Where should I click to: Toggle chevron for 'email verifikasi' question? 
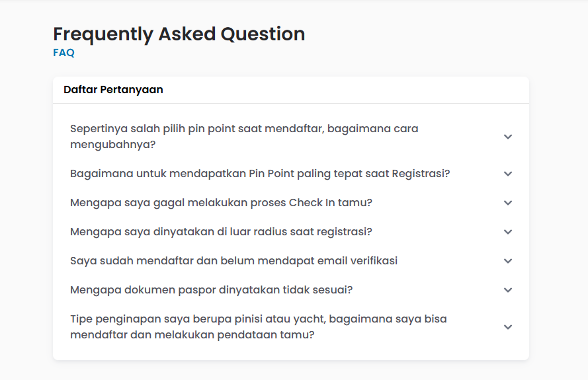click(508, 261)
